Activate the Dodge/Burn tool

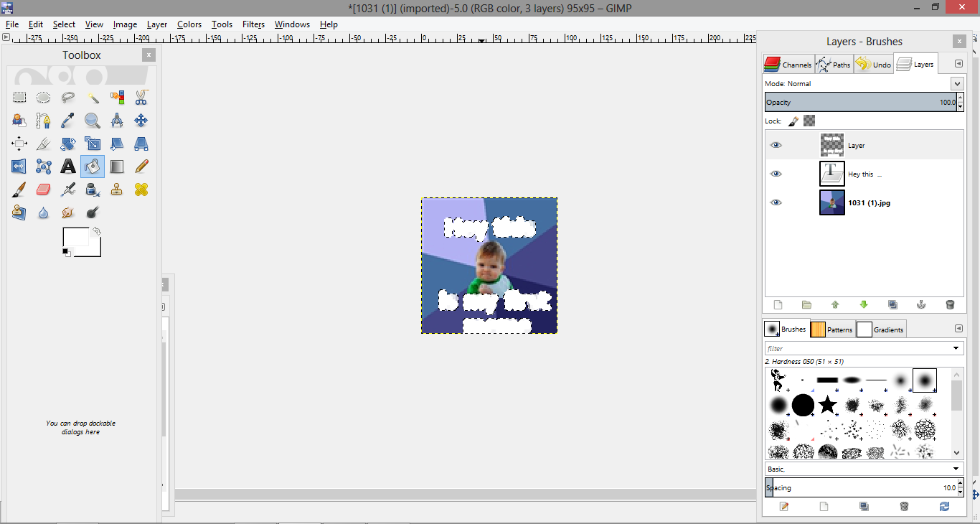point(93,212)
